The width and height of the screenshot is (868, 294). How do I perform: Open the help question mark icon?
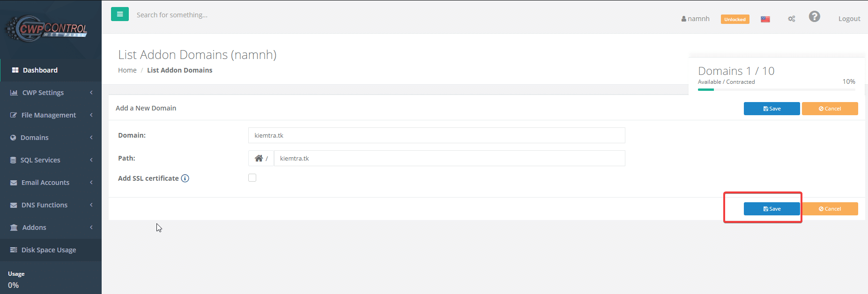[814, 17]
